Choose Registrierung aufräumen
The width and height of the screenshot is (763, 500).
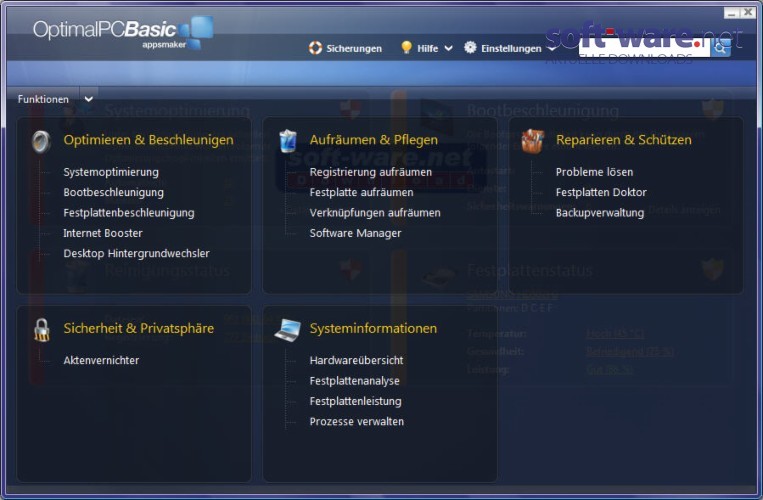tap(371, 172)
